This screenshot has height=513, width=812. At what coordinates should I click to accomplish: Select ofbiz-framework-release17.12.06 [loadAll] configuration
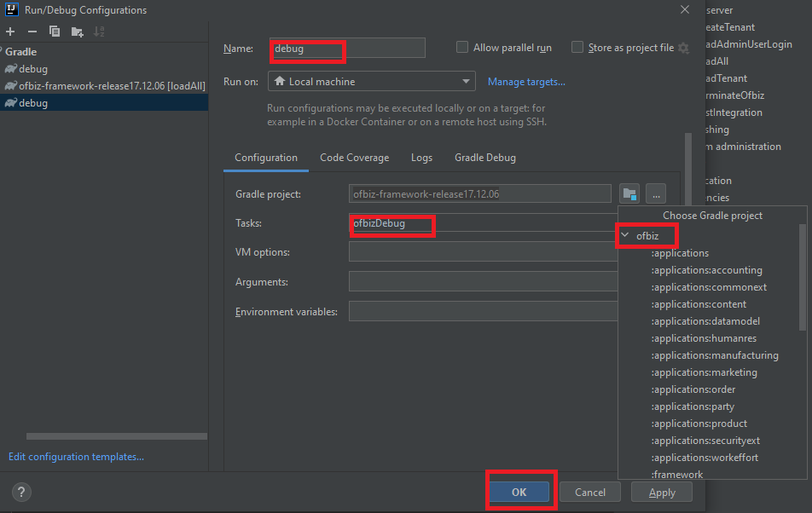coord(103,86)
